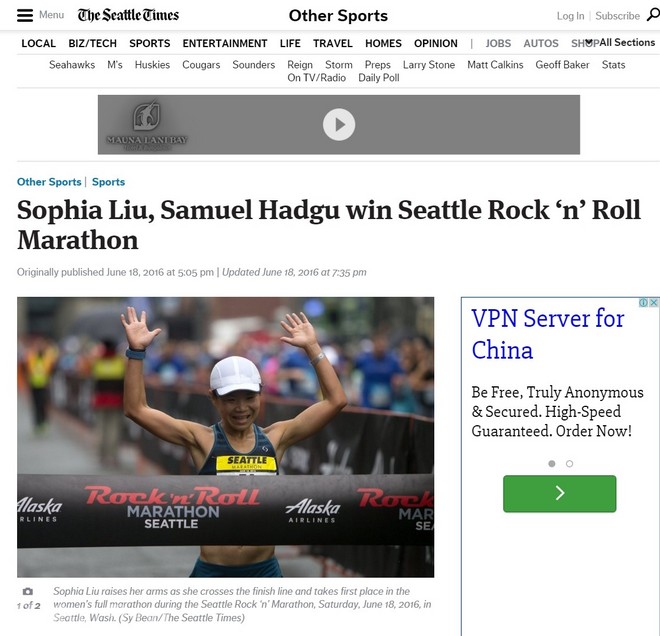Viewport: 660px width, 636px height.
Task: Expand the All Sections dropdown
Action: (x=620, y=43)
